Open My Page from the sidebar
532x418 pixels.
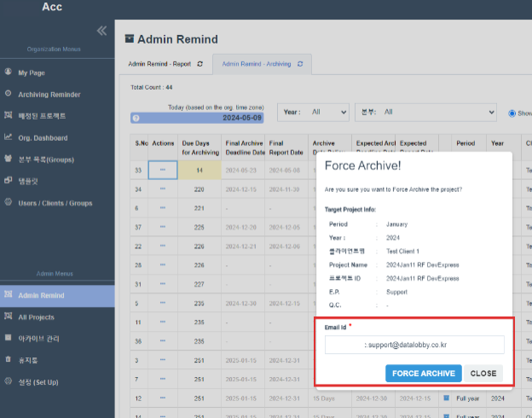pyautogui.click(x=32, y=73)
